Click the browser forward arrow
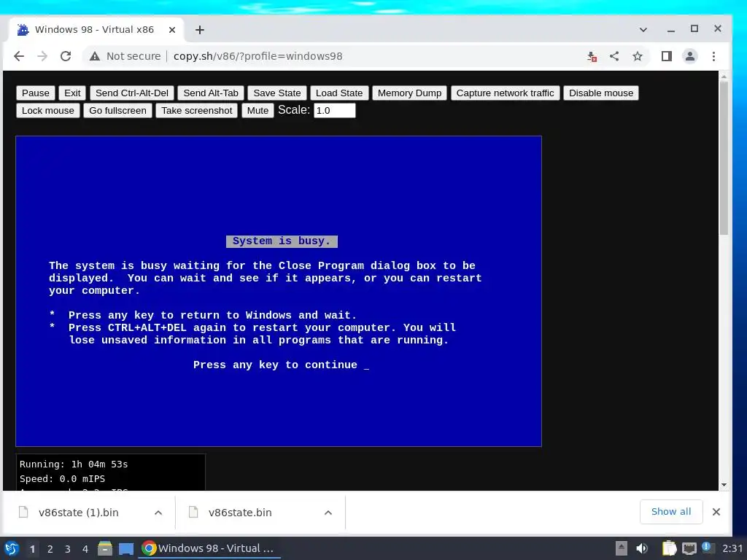Screen dimensions: 747x560 pos(42,56)
